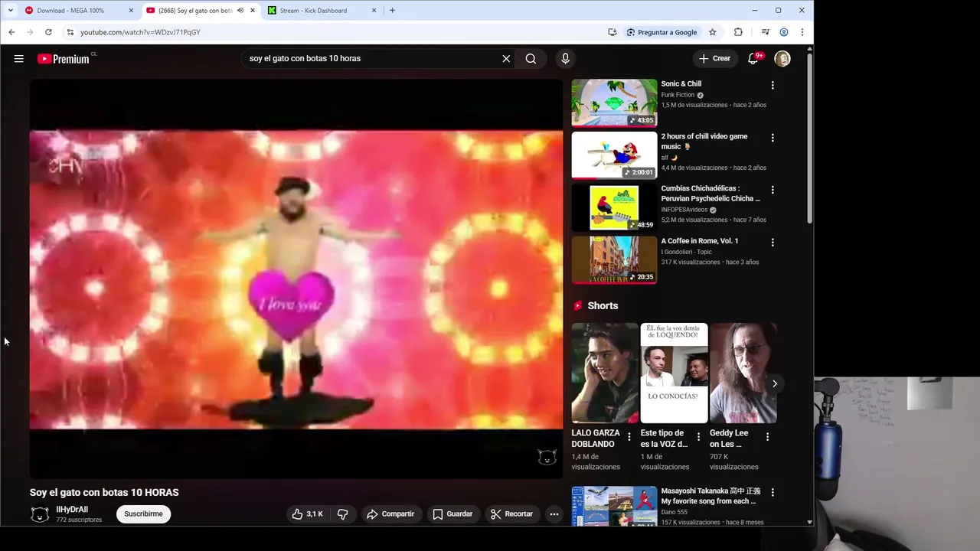
Task: Close the MEGA download tab
Action: (131, 11)
